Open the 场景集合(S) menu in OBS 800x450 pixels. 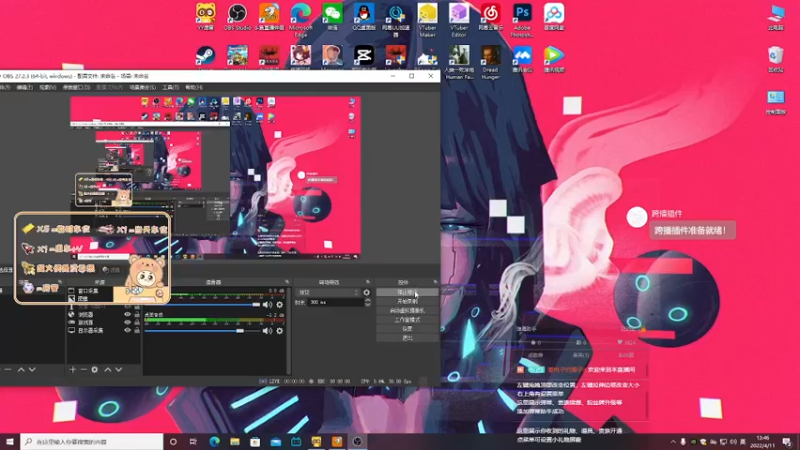tap(142, 88)
